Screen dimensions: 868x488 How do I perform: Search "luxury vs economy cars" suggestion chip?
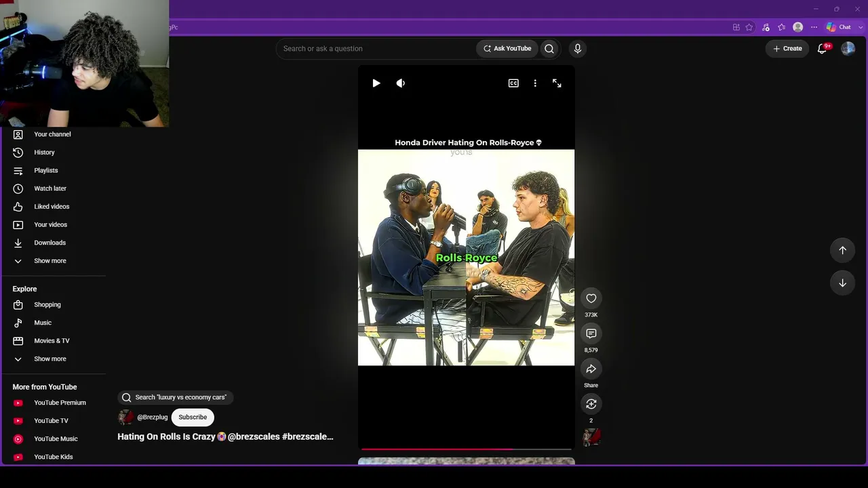(176, 397)
